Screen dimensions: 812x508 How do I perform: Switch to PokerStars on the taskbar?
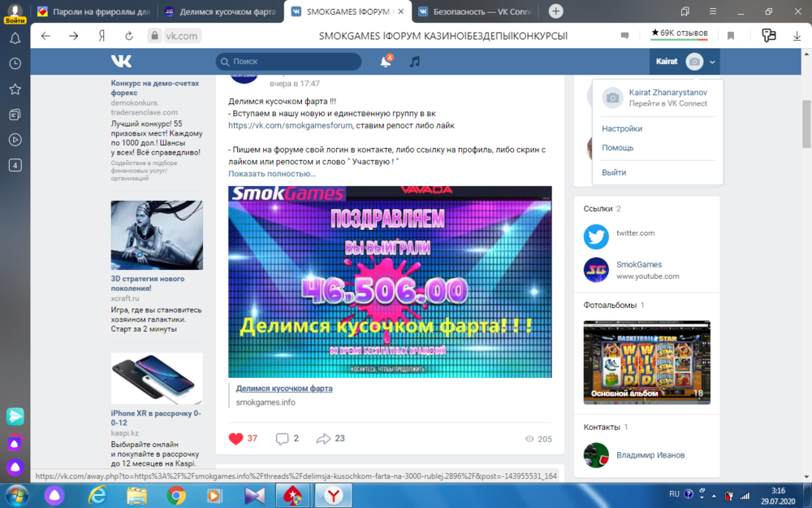(292, 496)
